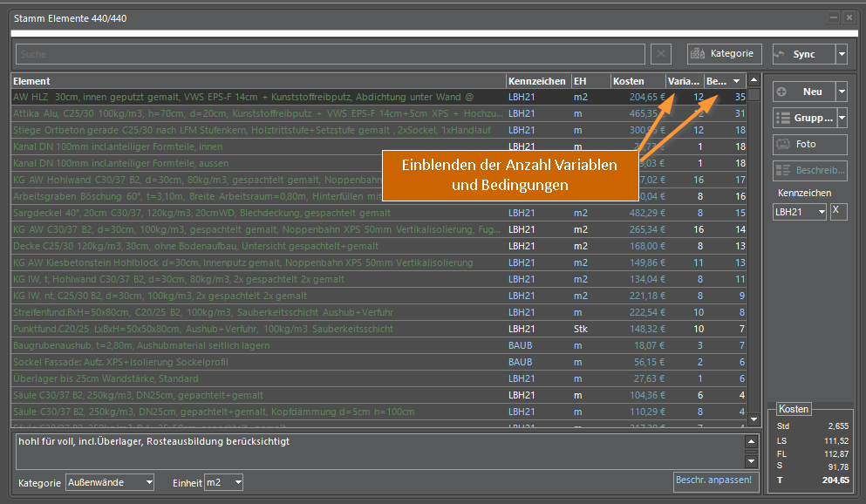Clear Kennzeichen with X button
The height and width of the screenshot is (504, 866).
tap(838, 212)
